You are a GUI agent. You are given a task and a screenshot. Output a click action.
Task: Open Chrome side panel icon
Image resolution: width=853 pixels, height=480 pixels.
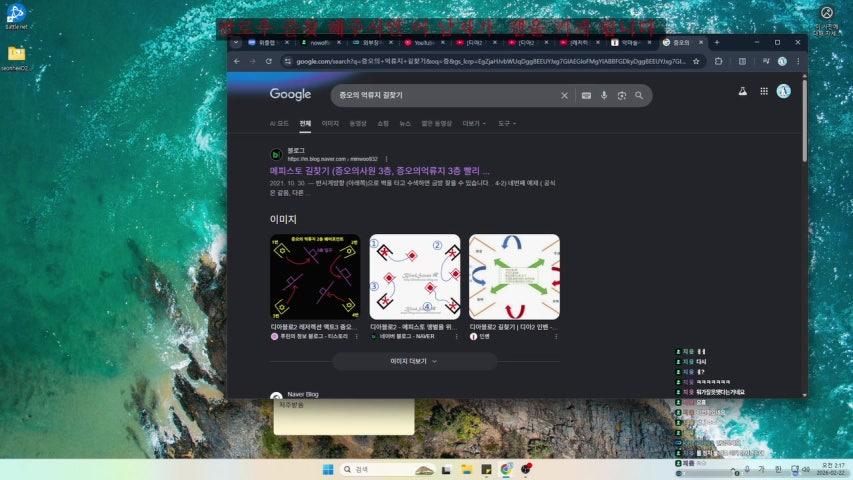[742, 61]
